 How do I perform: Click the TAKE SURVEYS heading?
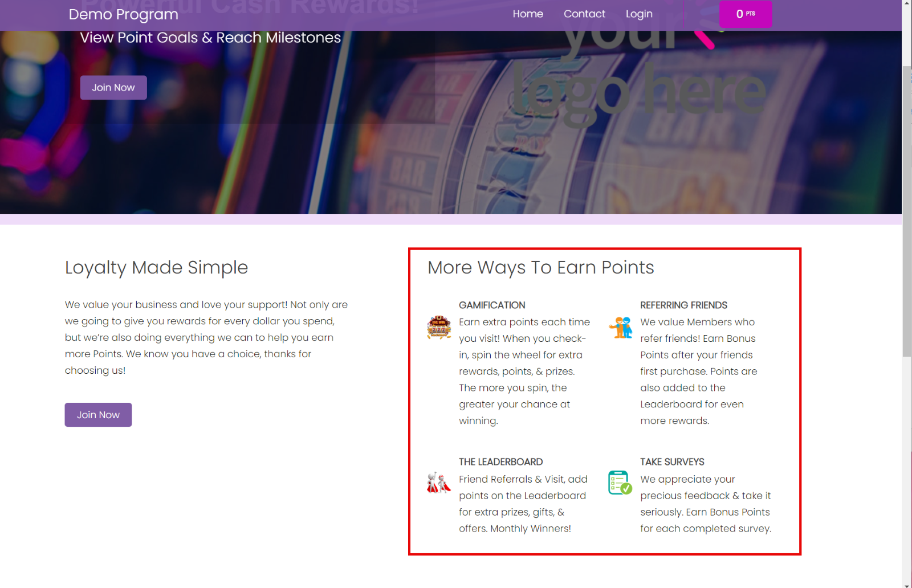672,462
